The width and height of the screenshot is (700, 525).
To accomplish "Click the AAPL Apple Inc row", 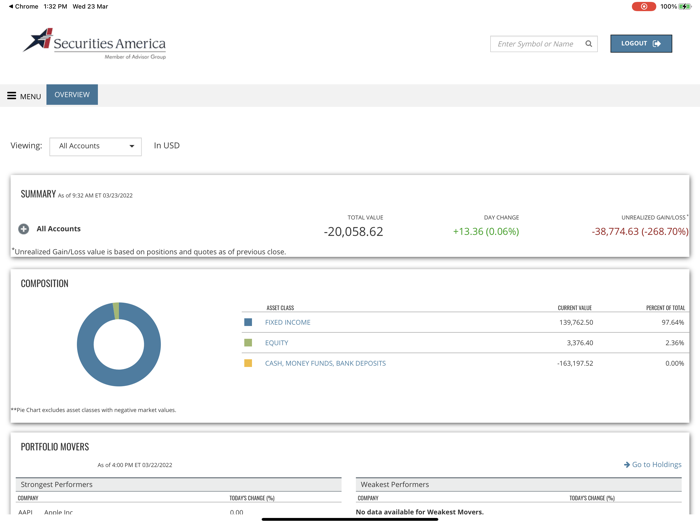I will point(179,512).
